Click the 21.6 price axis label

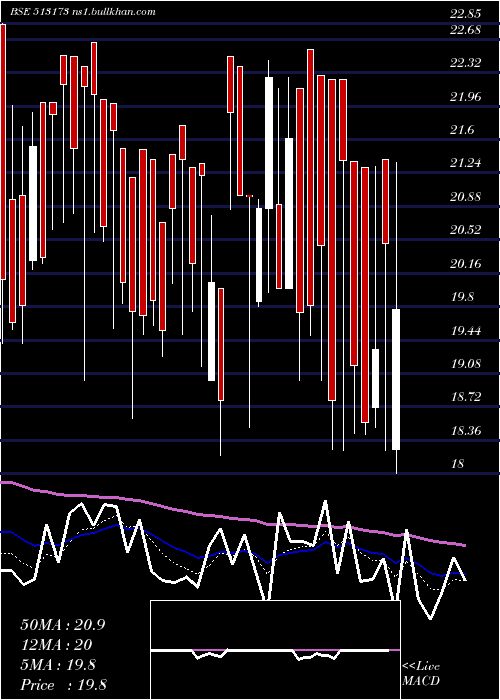click(462, 130)
